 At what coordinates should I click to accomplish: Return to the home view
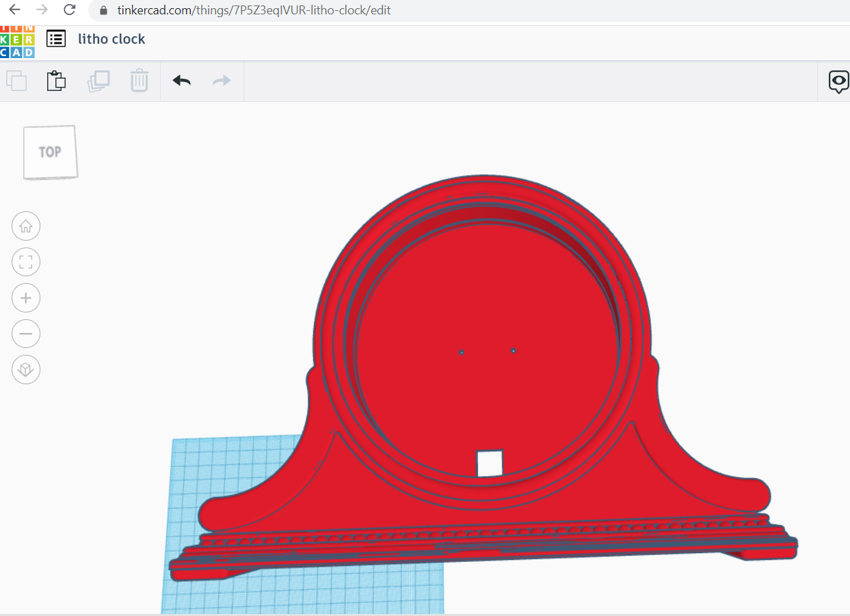[25, 226]
